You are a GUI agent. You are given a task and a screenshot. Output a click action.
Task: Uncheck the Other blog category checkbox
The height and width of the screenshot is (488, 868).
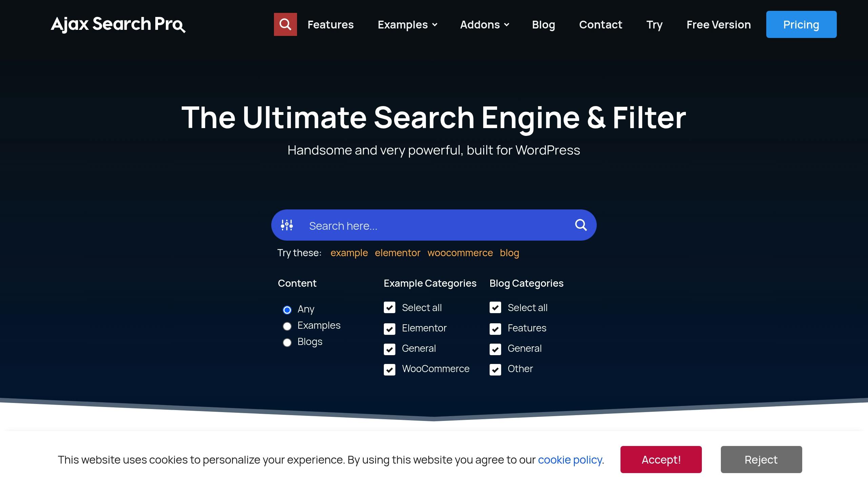(x=495, y=369)
